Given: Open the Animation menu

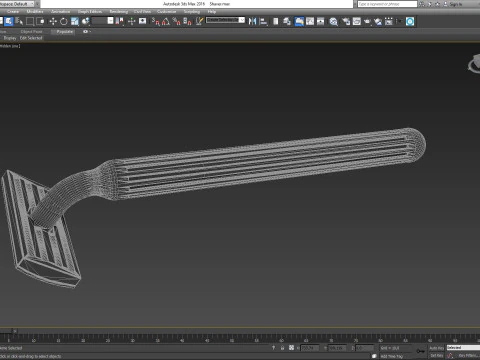Looking at the screenshot, I should point(61,11).
